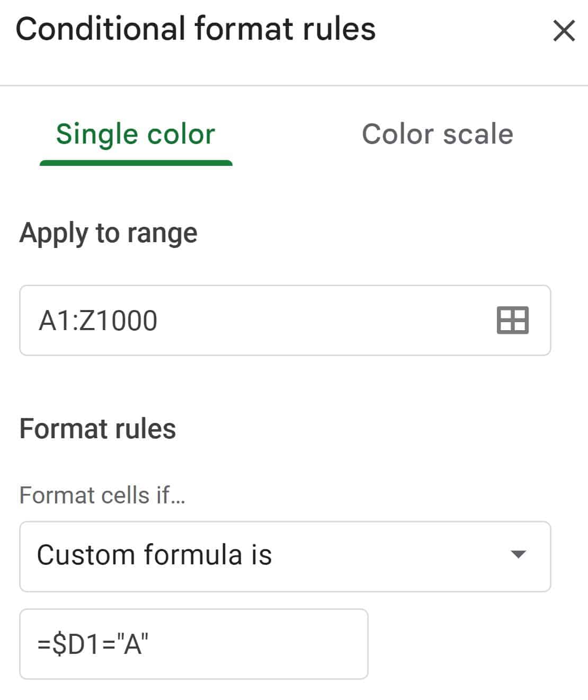The height and width of the screenshot is (700, 588).
Task: Click the Apply to range label
Action: (108, 233)
